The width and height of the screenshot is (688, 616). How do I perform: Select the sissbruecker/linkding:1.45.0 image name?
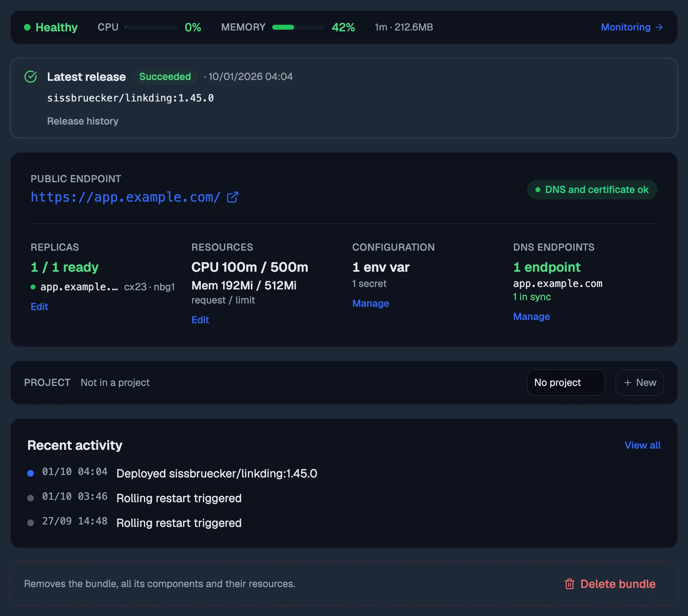pos(130,98)
